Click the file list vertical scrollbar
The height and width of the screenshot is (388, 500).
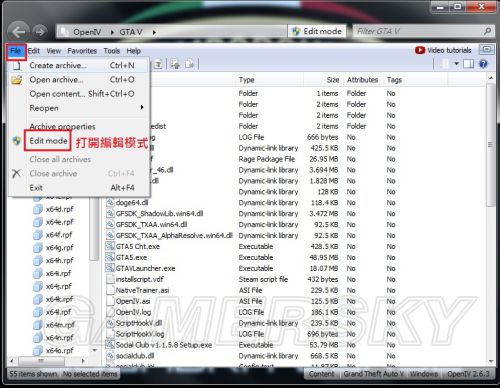pos(490,145)
